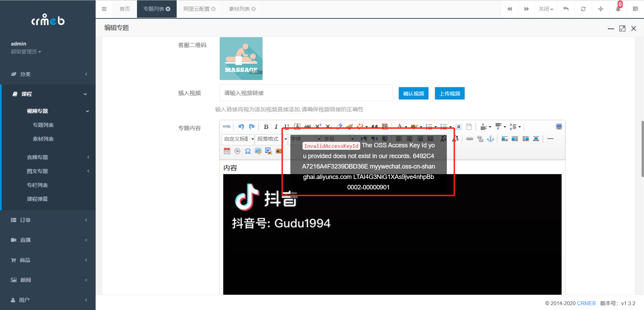644x310 pixels.
Task: Refresh the current page tab
Action: (x=583, y=9)
